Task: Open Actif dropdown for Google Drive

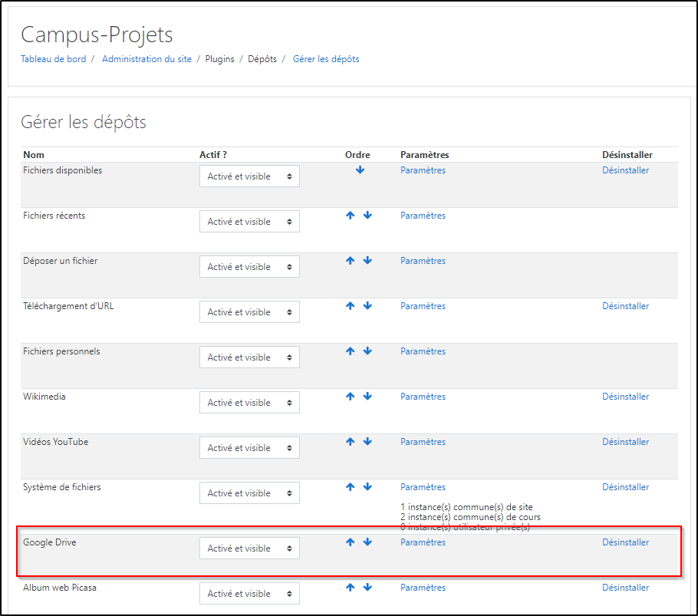Action: tap(249, 548)
